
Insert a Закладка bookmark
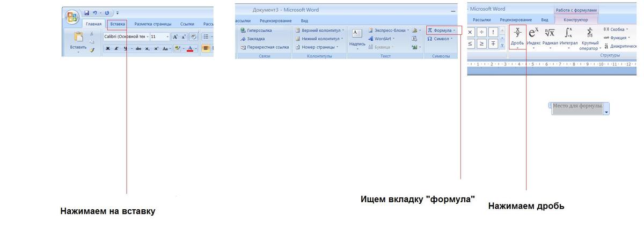(x=252, y=39)
